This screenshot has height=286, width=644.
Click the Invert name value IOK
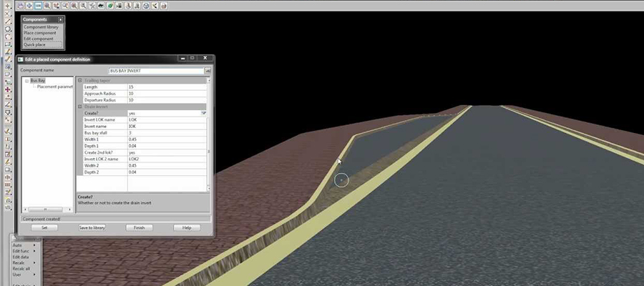167,127
